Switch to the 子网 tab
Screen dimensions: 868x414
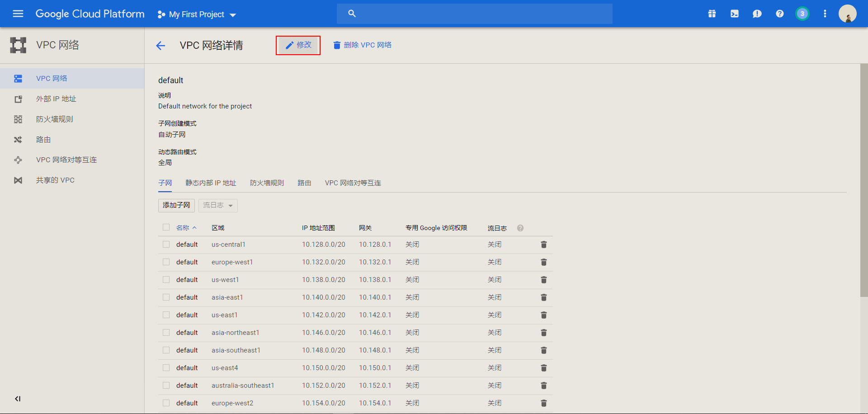[165, 183]
